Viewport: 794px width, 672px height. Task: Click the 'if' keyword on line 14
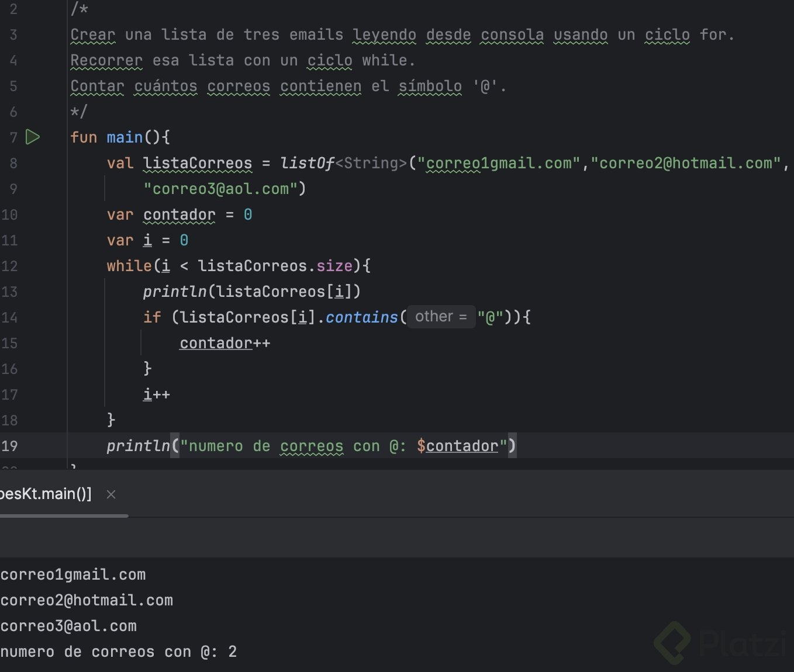pos(152,317)
